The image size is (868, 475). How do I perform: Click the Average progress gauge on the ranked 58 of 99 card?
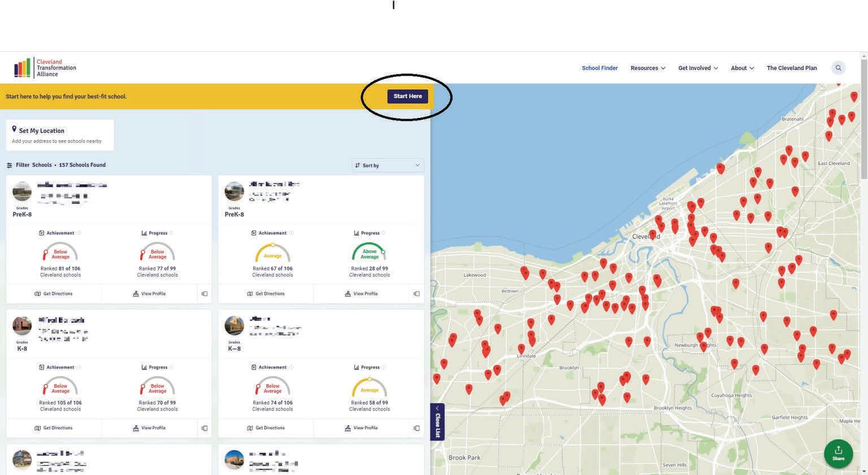(370, 387)
